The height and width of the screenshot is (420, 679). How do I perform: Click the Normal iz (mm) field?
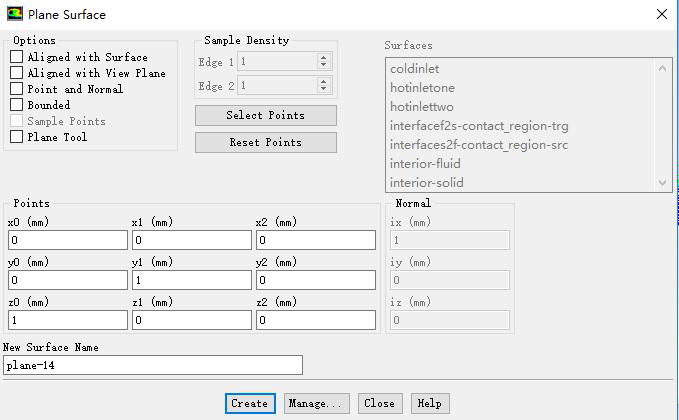[x=450, y=320]
